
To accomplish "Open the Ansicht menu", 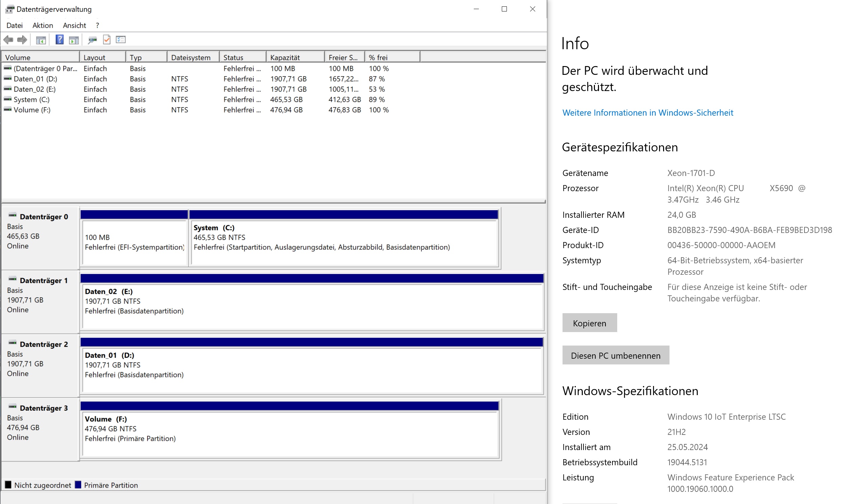I will [75, 26].
